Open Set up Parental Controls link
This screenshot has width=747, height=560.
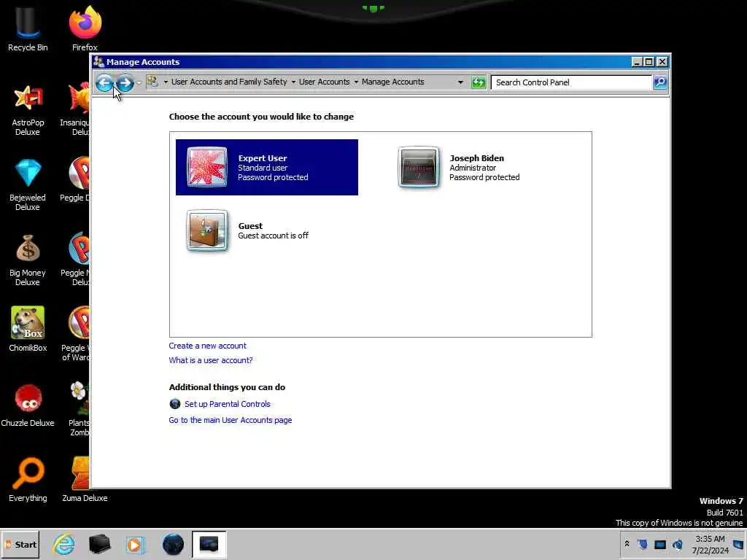pos(228,404)
